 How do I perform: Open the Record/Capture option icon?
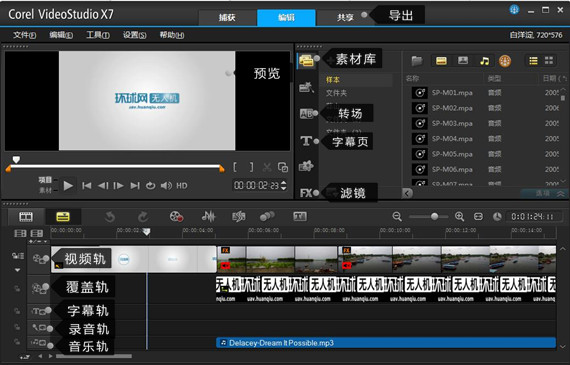pos(176,217)
